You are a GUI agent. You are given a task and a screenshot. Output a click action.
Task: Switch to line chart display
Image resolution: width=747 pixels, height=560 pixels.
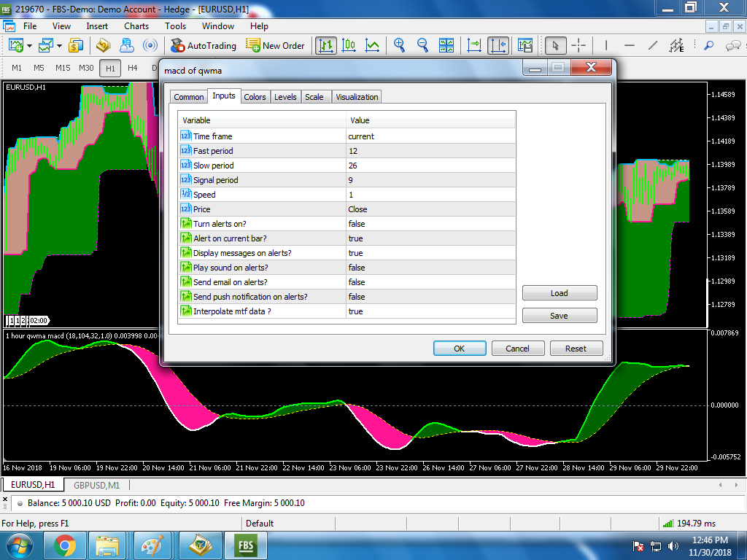click(x=372, y=45)
